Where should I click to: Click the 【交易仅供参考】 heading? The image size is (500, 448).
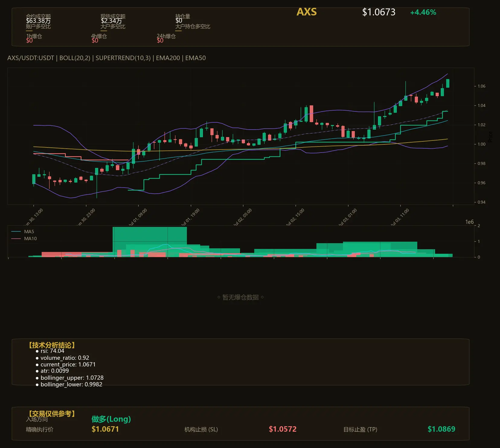point(51,414)
